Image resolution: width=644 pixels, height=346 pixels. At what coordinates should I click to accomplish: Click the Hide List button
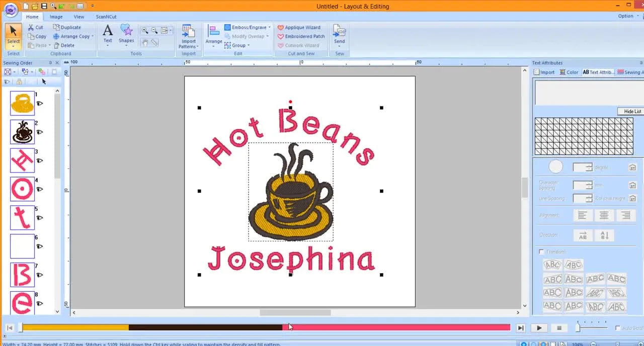click(x=632, y=111)
